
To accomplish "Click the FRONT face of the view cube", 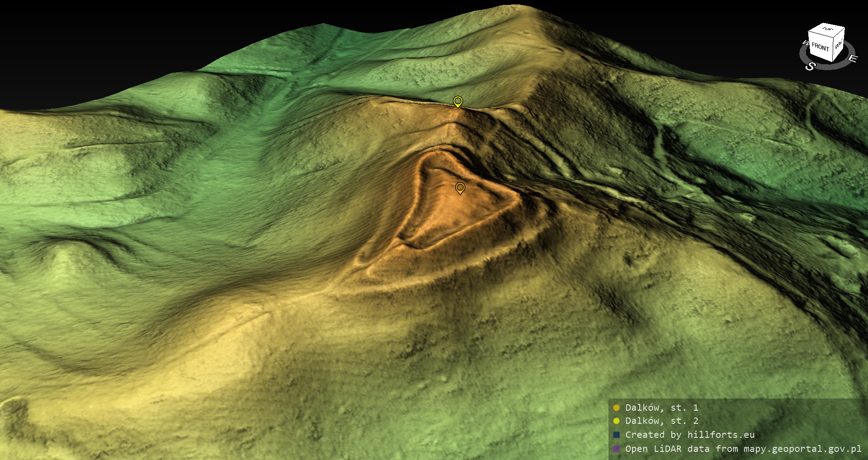I will (820, 47).
